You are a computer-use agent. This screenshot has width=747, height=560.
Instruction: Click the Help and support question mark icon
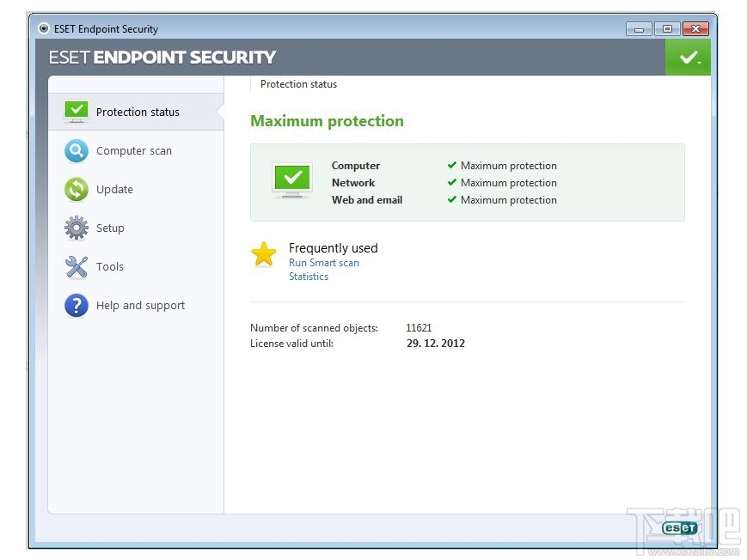[x=76, y=305]
